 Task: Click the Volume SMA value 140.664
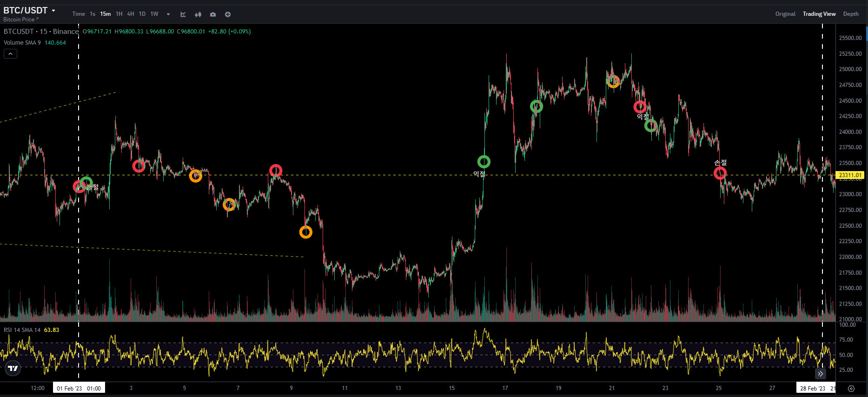click(x=55, y=43)
